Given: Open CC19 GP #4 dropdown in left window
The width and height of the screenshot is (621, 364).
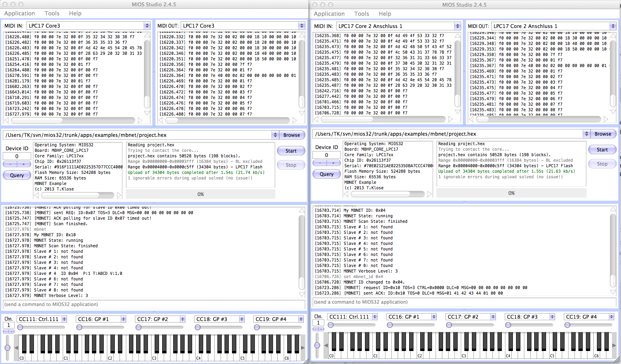Looking at the screenshot, I should [279, 319].
